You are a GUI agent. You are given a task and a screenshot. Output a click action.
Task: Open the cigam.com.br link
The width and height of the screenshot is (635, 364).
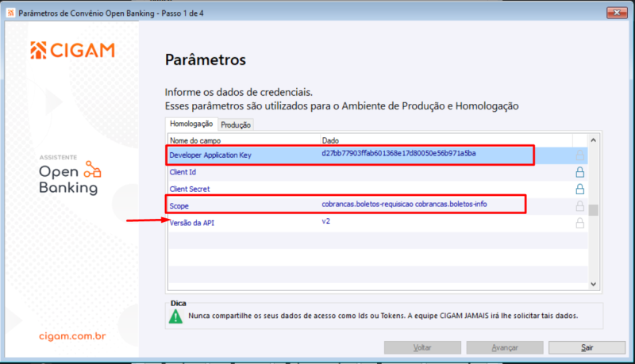tap(72, 336)
